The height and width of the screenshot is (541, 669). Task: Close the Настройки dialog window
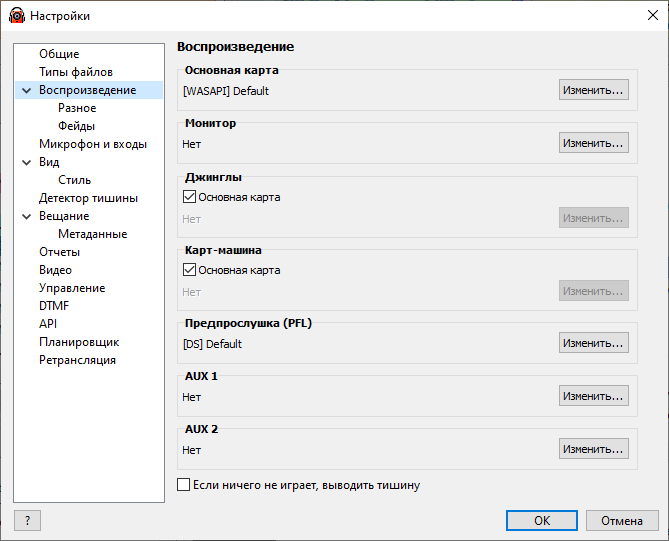[x=652, y=15]
